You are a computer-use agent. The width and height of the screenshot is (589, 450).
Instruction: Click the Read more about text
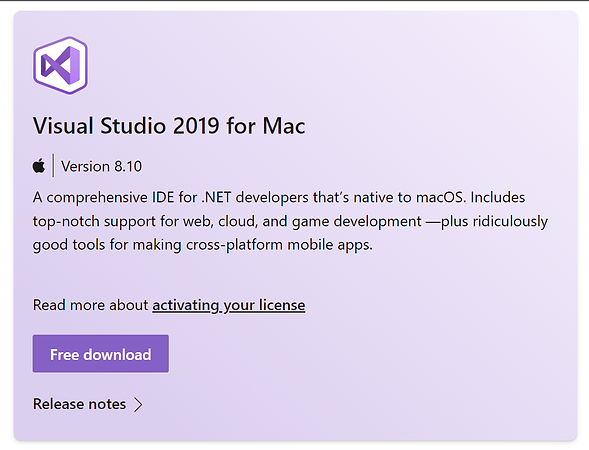[x=91, y=305]
